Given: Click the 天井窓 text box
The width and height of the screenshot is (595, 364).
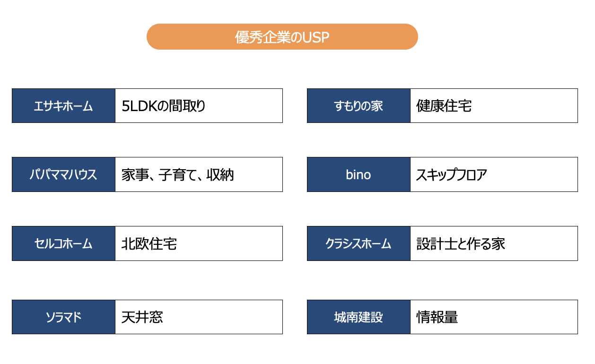Looking at the screenshot, I should [199, 317].
